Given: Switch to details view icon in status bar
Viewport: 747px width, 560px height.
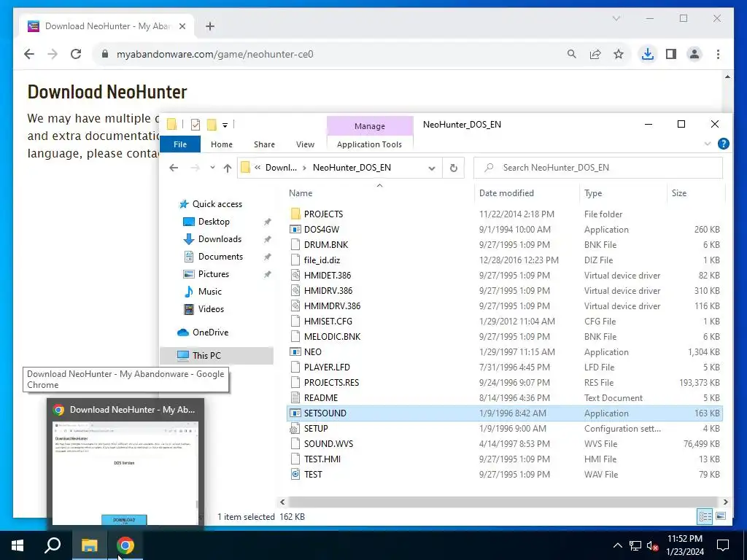Looking at the screenshot, I should tap(705, 516).
